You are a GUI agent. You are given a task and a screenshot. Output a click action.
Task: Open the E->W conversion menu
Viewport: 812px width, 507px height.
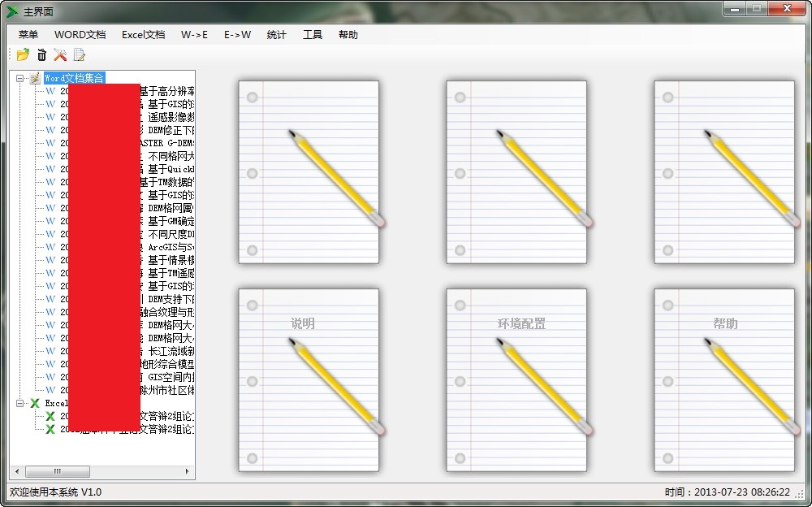point(237,35)
